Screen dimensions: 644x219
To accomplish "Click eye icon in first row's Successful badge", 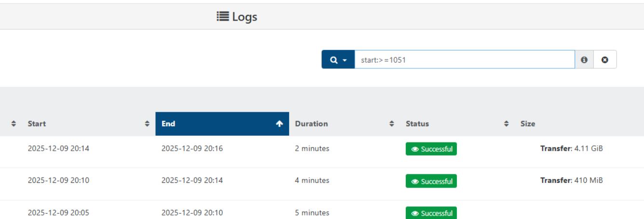I will tap(415, 149).
